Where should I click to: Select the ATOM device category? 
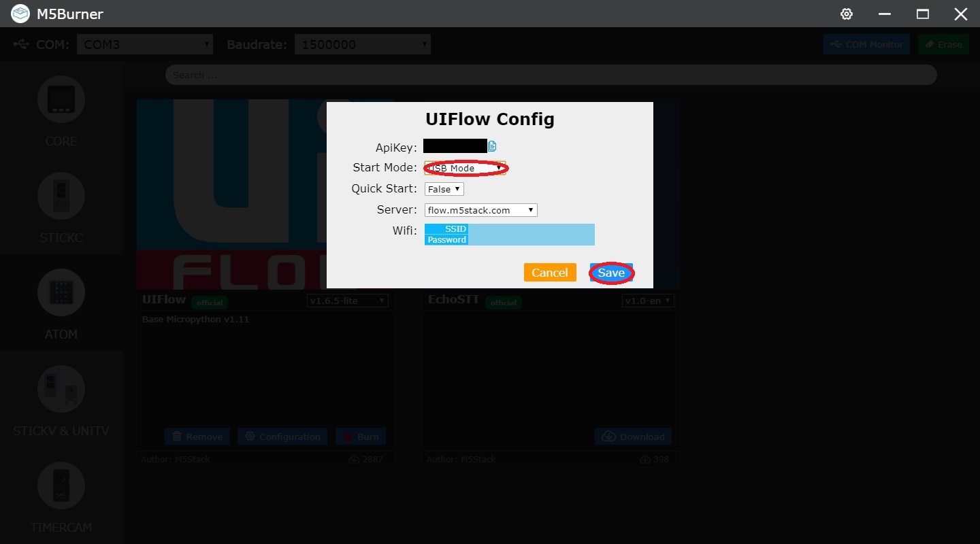point(61,304)
